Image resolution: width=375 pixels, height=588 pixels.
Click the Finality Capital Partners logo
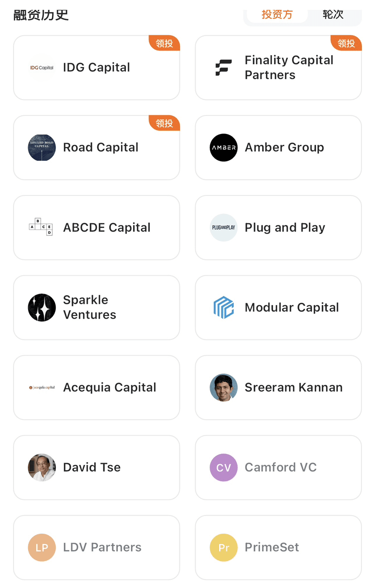tap(224, 67)
